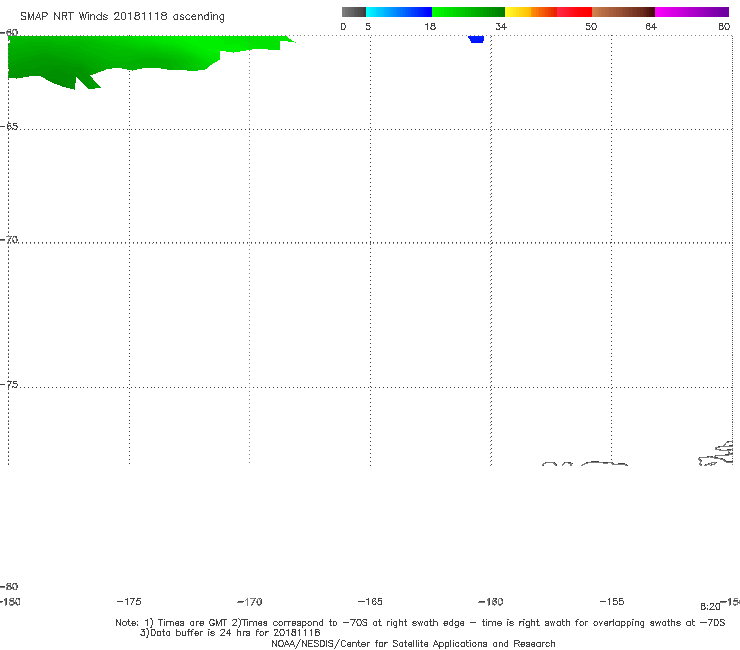
Task: Click the latitude label '-80' on the left axis
Action: (9, 587)
